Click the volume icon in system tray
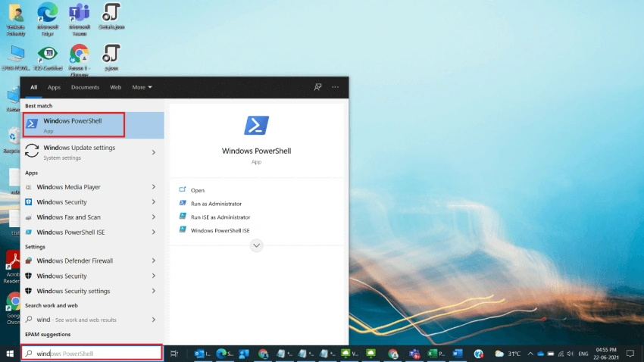644x362 pixels. [571, 354]
